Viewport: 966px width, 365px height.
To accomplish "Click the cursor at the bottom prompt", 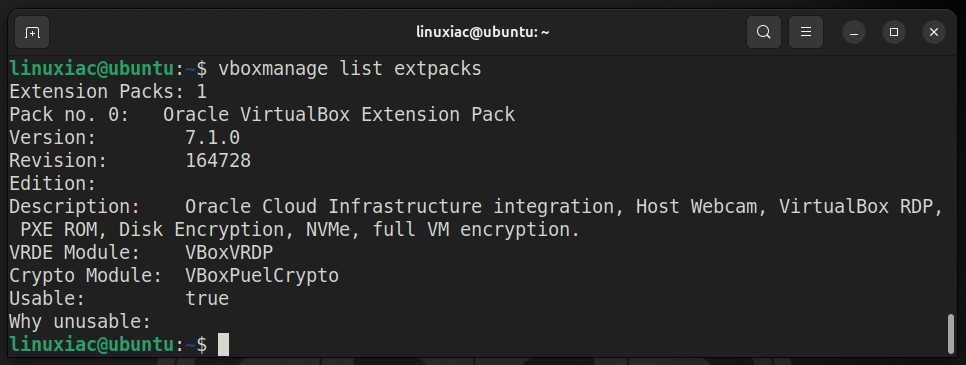I will tap(223, 344).
